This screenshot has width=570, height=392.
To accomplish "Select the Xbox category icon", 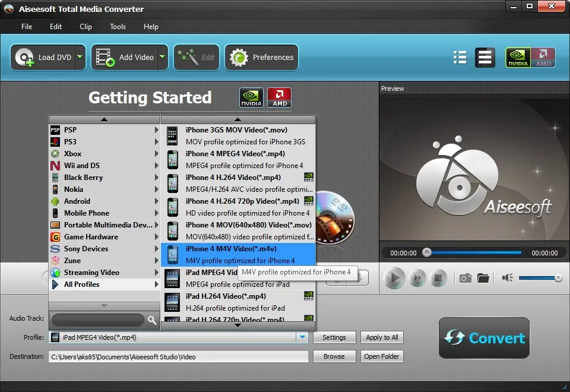I will tap(55, 154).
